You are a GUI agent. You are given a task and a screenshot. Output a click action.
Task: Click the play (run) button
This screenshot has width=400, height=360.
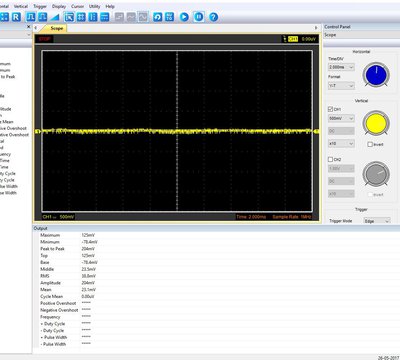click(x=184, y=17)
